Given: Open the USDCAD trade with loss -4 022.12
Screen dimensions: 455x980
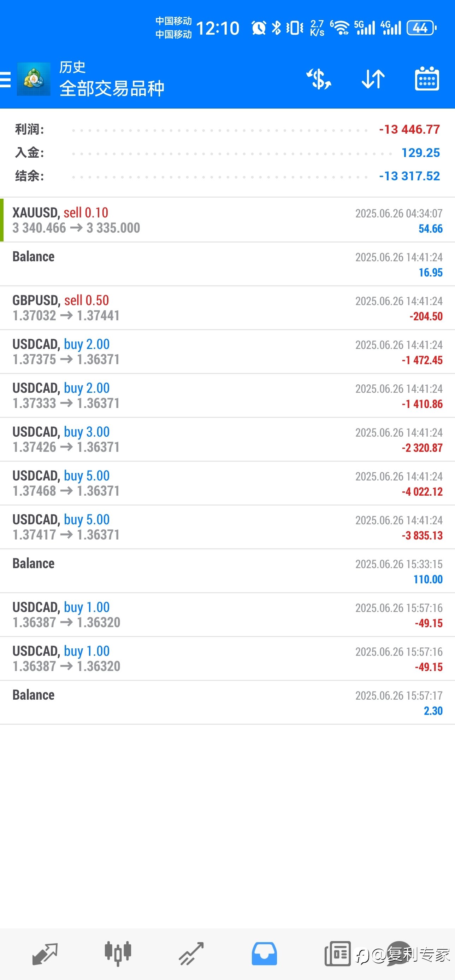Looking at the screenshot, I should [227, 483].
